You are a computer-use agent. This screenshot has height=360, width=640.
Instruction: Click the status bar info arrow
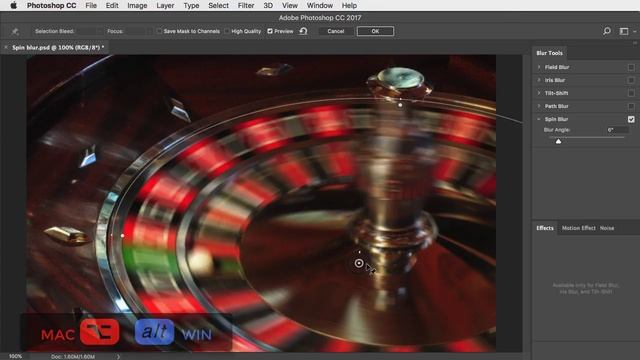[x=118, y=357]
